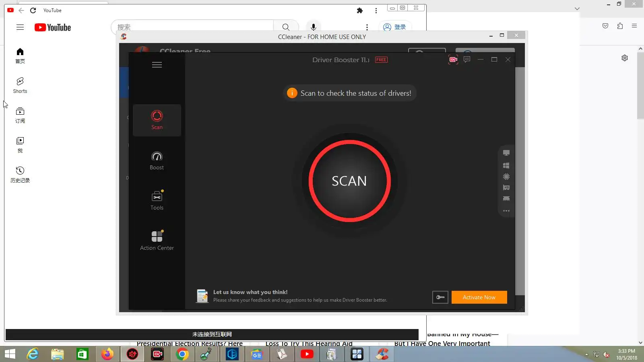Open the Pocket icon in Firefox toolbar
The width and height of the screenshot is (644, 362).
(605, 26)
